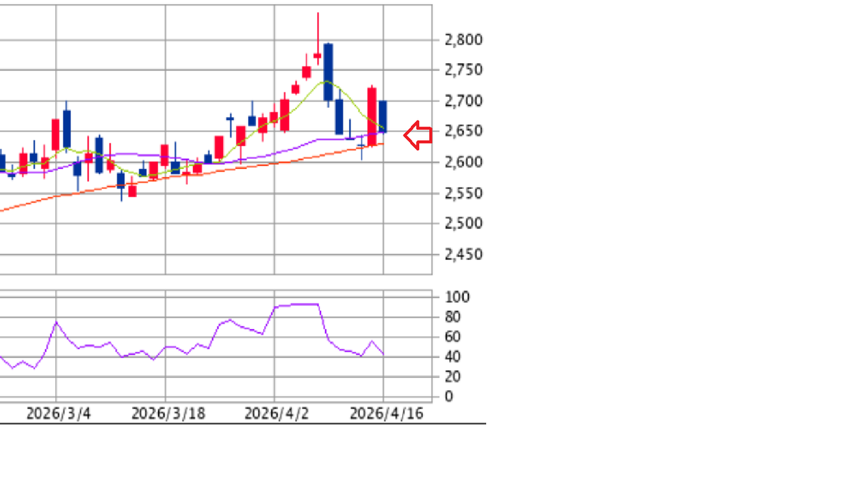Select the 20 oscillator scale label
The width and height of the screenshot is (858, 504).
click(452, 377)
